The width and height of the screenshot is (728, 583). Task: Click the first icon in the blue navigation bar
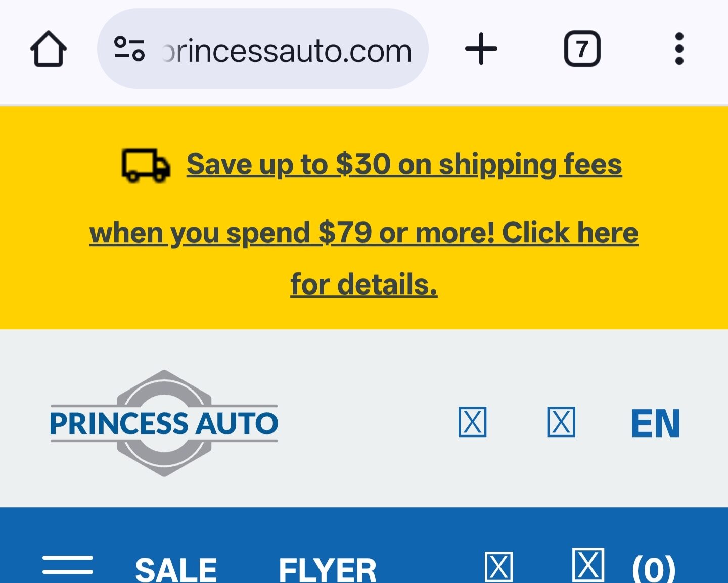(x=498, y=566)
